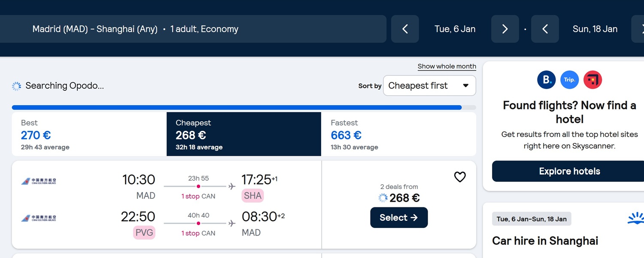The image size is (644, 258).
Task: Switch to the Fastest 663 € tab
Action: 398,134
